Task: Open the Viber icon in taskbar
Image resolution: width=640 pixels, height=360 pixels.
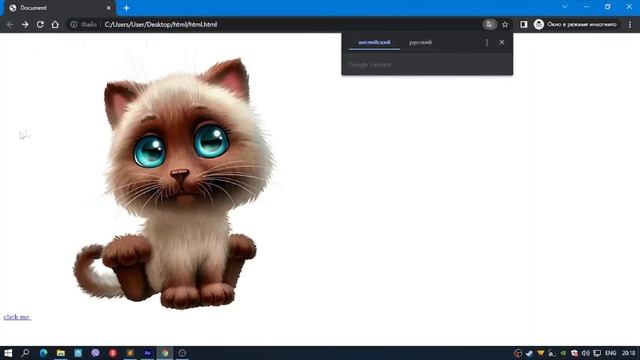Action: (96, 353)
